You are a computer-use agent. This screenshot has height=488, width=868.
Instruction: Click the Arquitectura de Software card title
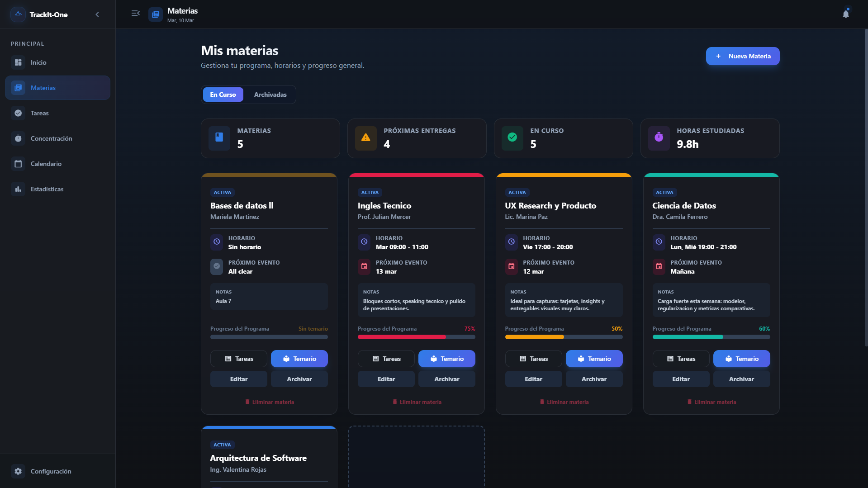coord(258,458)
